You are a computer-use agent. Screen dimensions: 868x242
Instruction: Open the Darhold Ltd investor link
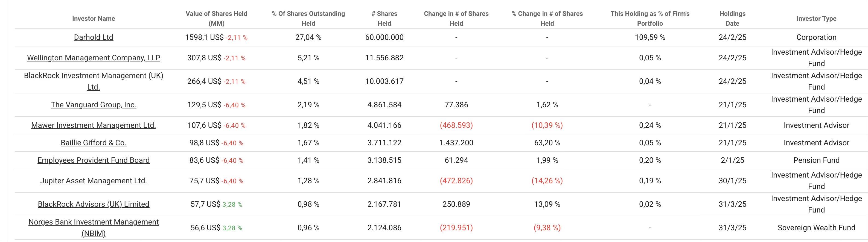tap(93, 37)
